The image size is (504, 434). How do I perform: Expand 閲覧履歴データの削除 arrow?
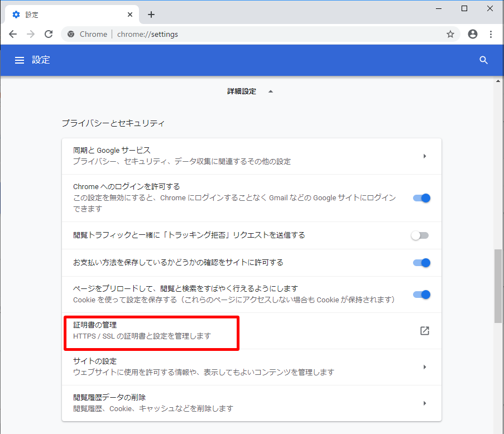pos(425,403)
